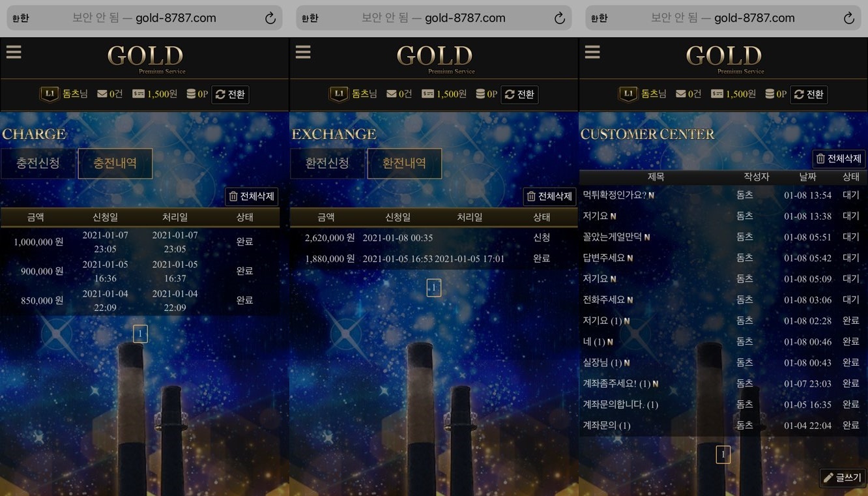Click 1,880,000 원 exchange amount
Viewport: 868px width, 496px height.
coord(330,259)
